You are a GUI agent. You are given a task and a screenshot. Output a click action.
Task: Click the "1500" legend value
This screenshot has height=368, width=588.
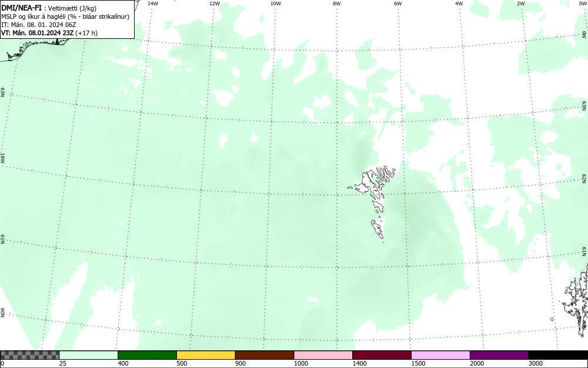(418, 363)
